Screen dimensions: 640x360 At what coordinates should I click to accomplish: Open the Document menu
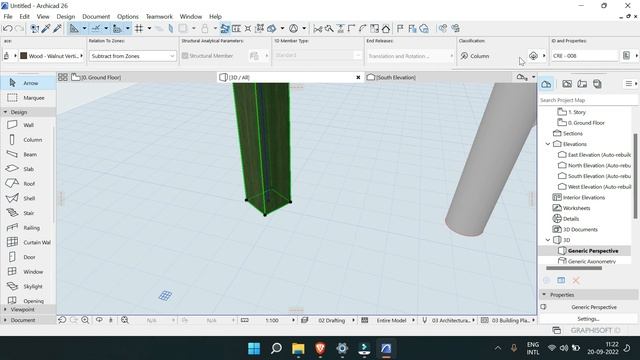coord(96,16)
